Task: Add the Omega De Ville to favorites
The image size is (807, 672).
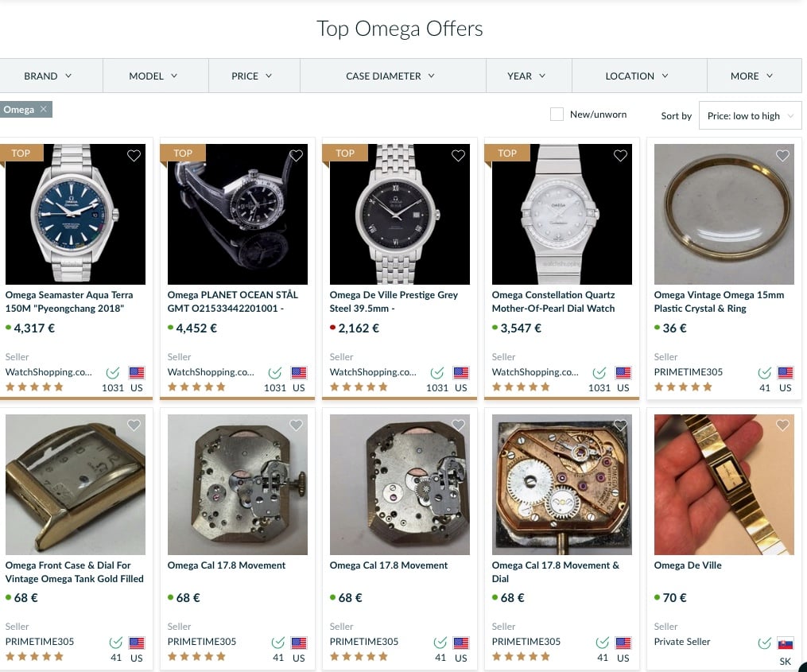Action: [x=782, y=425]
